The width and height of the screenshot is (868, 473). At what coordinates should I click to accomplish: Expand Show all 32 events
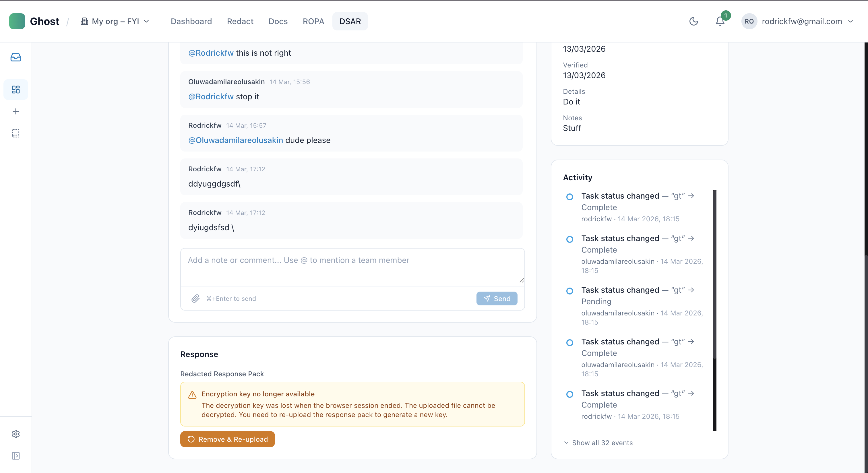coord(598,443)
